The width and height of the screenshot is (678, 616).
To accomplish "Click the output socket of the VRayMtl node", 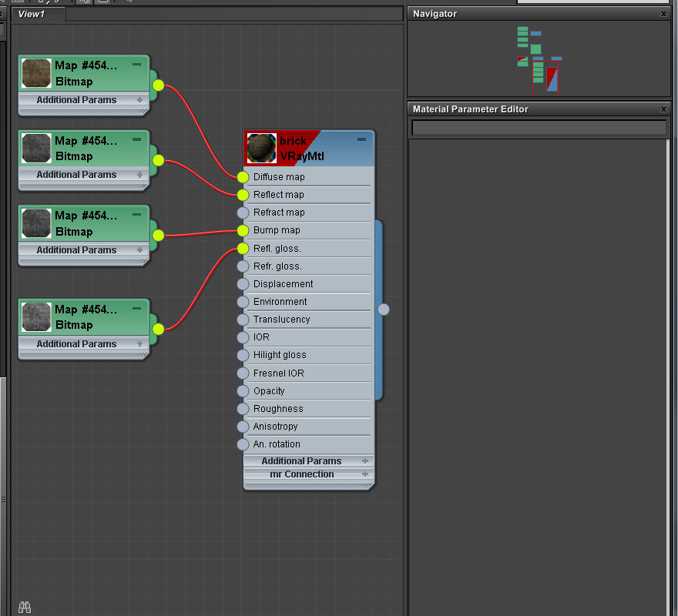I will pyautogui.click(x=384, y=310).
